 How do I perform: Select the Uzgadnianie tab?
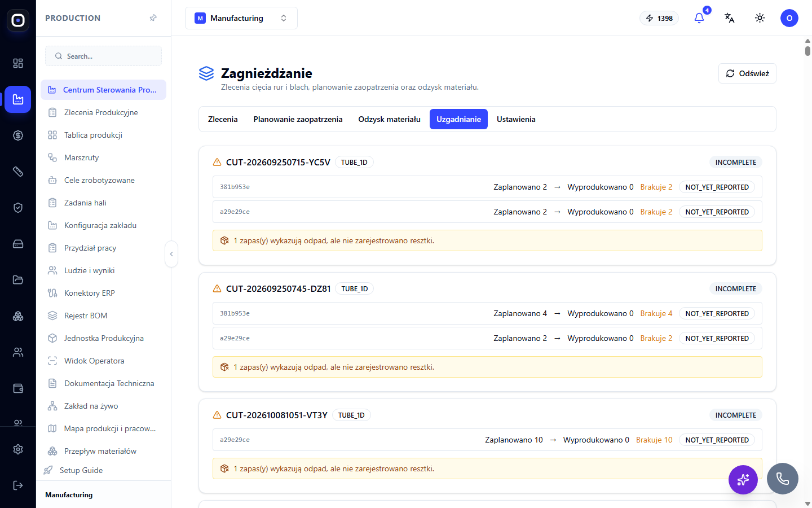tap(458, 119)
